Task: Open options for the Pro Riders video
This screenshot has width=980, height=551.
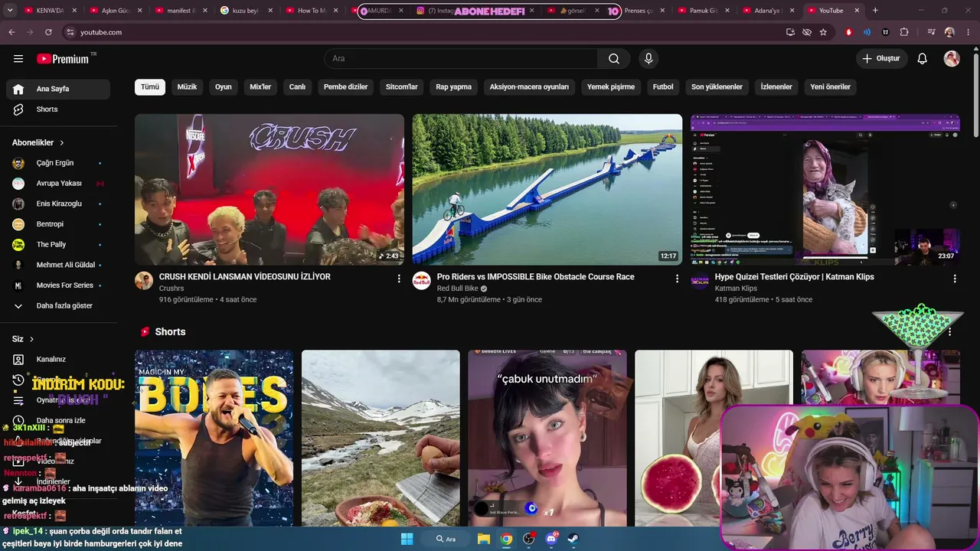Action: click(677, 279)
